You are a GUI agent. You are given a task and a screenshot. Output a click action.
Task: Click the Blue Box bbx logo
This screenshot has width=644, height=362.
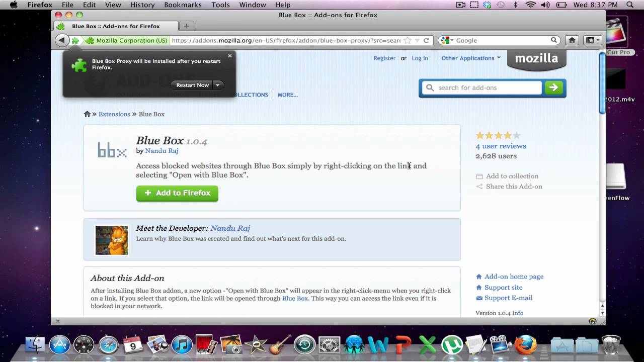pos(112,150)
